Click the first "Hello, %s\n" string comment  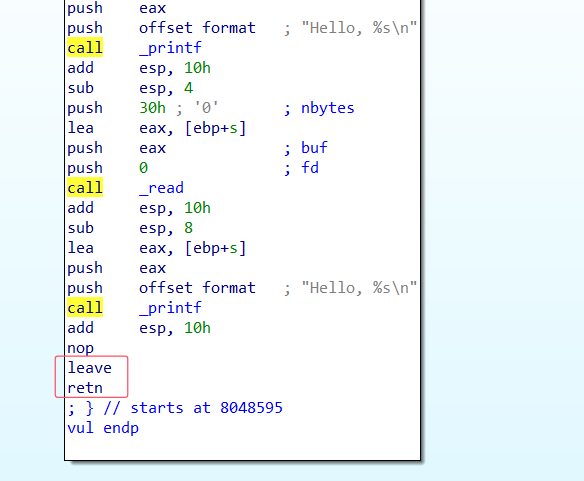[x=359, y=28]
